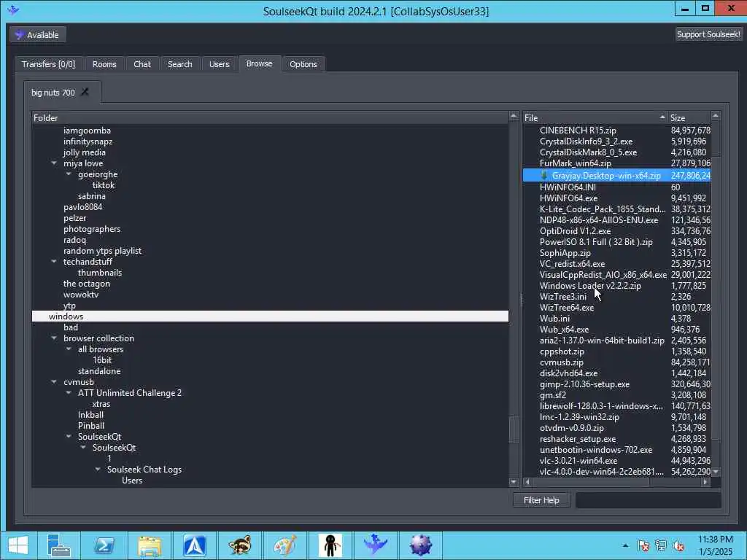Viewport: 747px width, 560px height.
Task: Collapse the all browsers folder
Action: 69,349
